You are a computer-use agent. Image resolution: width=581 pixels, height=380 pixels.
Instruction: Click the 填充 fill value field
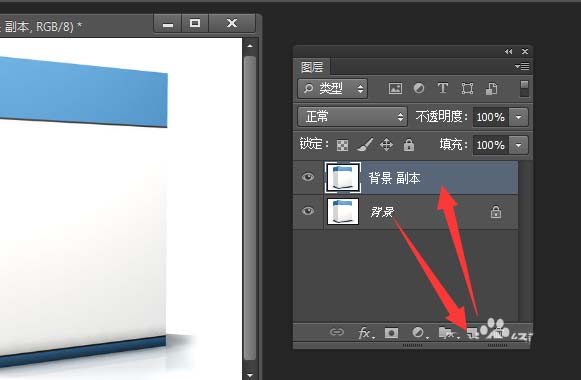coord(491,145)
